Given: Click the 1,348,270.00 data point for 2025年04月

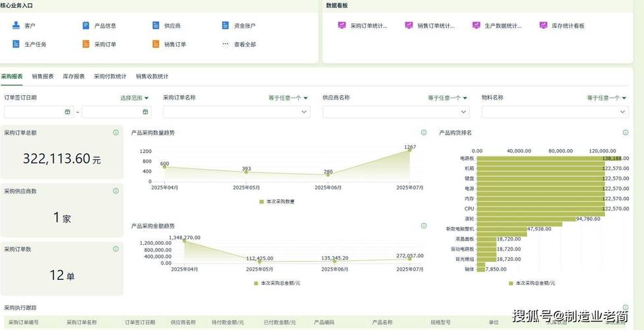Looking at the screenshot, I should point(185,240).
